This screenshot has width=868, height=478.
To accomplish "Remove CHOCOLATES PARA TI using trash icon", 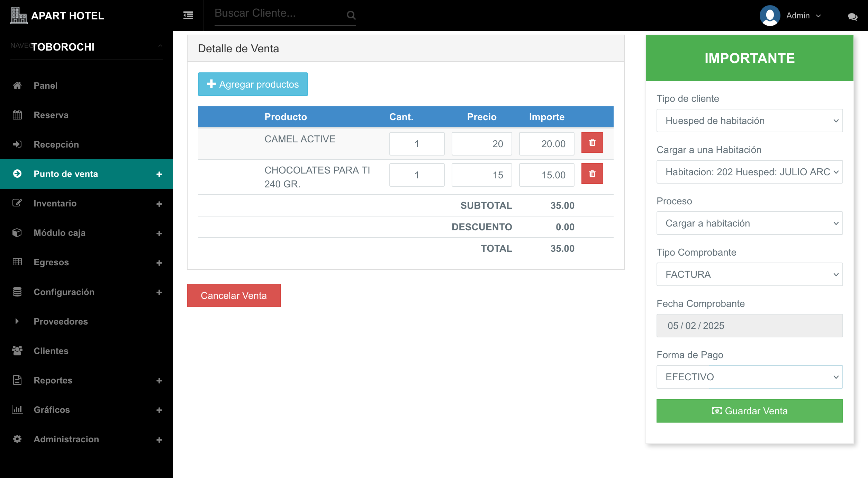I will [592, 174].
